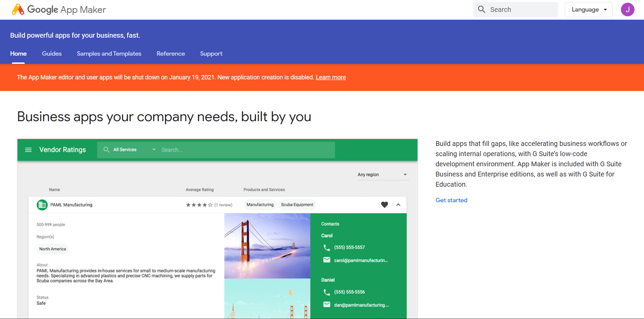The height and width of the screenshot is (319, 644).
Task: Click the Get started link
Action: click(x=451, y=200)
